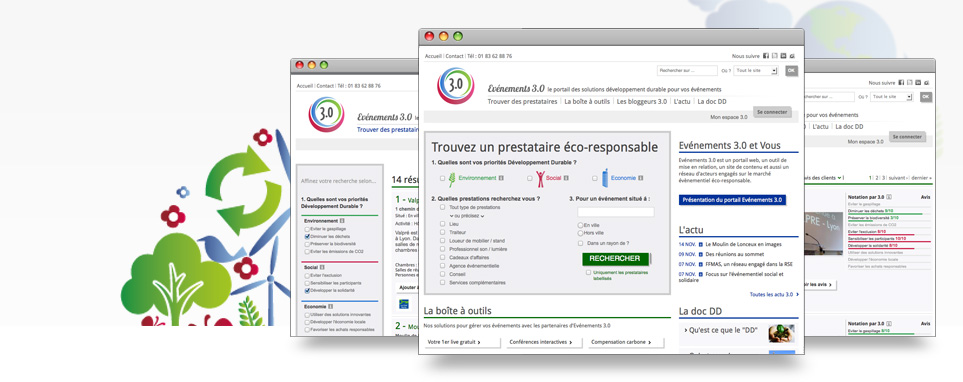Screen dimensions: 963x382
Task: Click info icon beside Notation par 3.0
Action: click(889, 197)
